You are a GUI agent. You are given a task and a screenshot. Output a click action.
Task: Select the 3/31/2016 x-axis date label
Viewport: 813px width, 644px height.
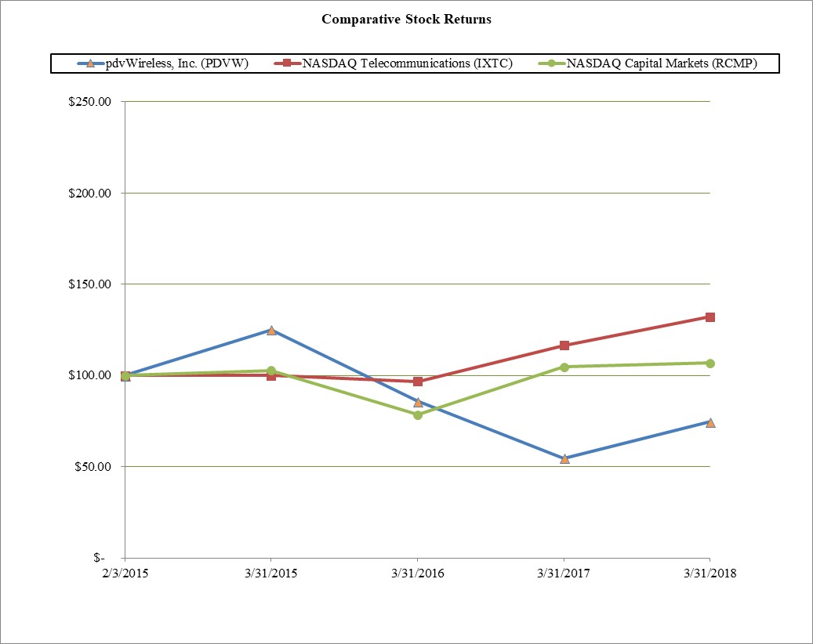pyautogui.click(x=418, y=573)
